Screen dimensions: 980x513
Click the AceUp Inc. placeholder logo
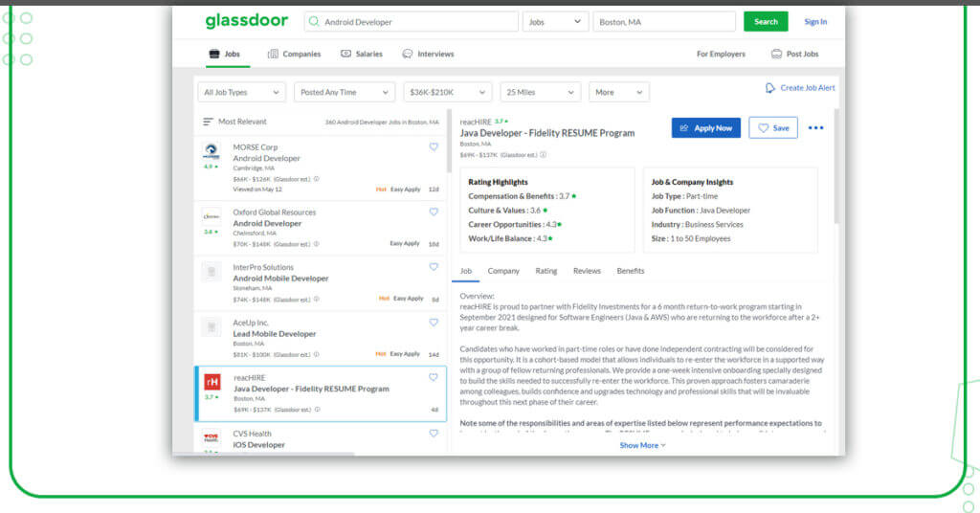coord(212,326)
